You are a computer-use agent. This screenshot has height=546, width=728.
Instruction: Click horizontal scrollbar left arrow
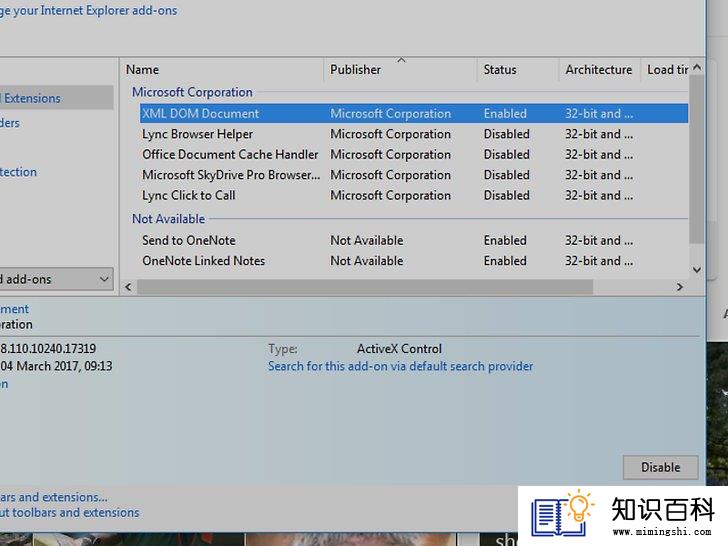coord(128,287)
